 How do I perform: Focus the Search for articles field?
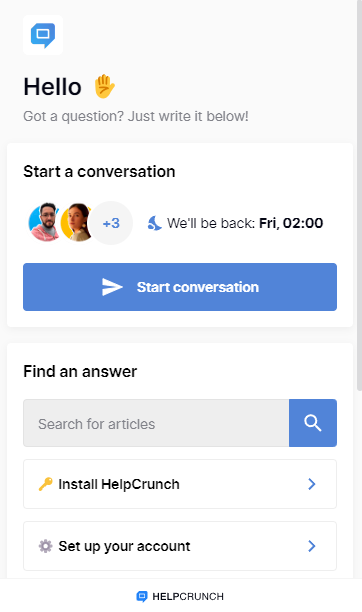(156, 423)
